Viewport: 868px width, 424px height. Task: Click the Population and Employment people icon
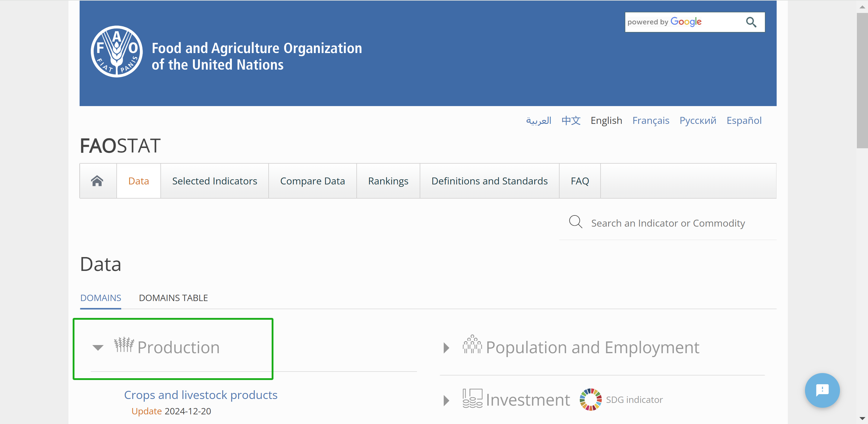[472, 344]
